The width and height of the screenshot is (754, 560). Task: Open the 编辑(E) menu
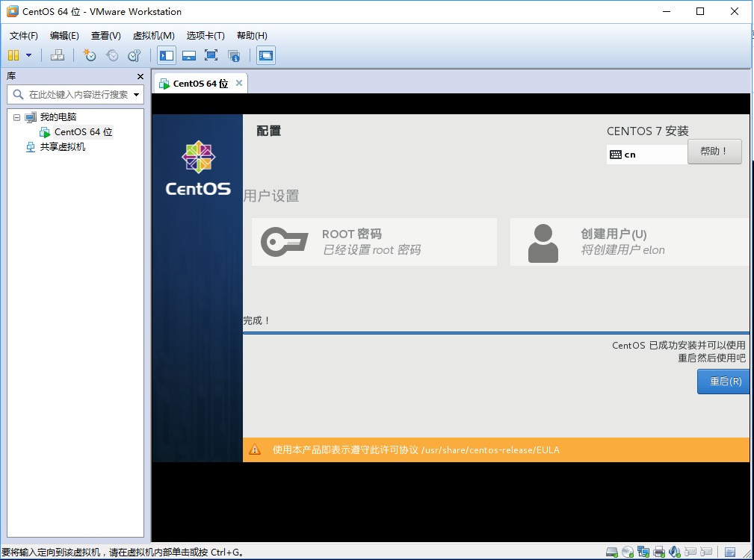(x=64, y=36)
